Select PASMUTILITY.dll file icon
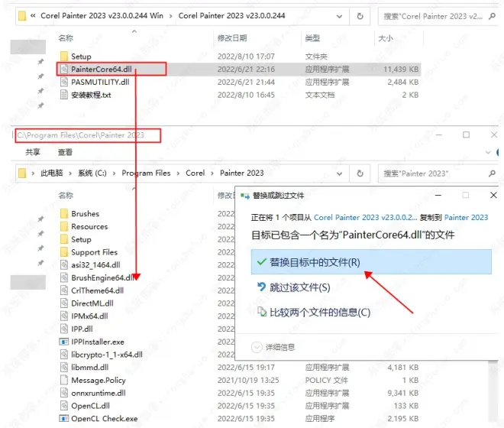 click(x=64, y=82)
